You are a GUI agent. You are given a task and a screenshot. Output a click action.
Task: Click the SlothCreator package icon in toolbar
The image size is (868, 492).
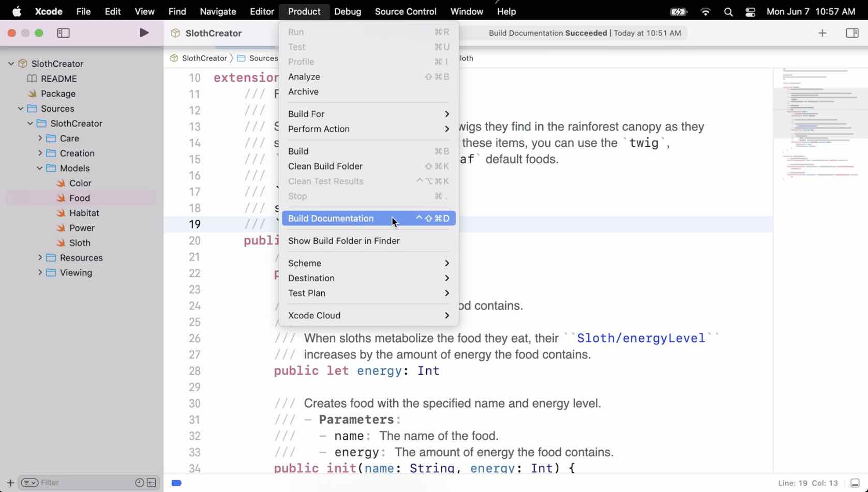click(175, 33)
